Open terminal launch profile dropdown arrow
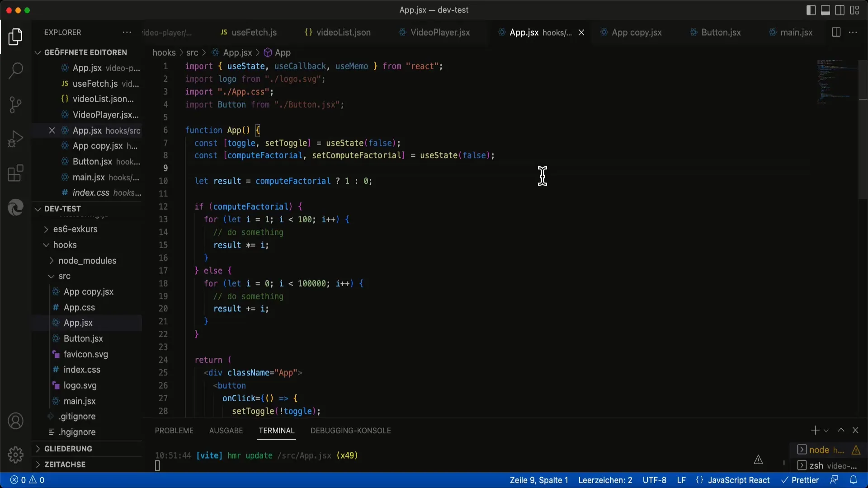Screen dimensions: 868x488 826,431
